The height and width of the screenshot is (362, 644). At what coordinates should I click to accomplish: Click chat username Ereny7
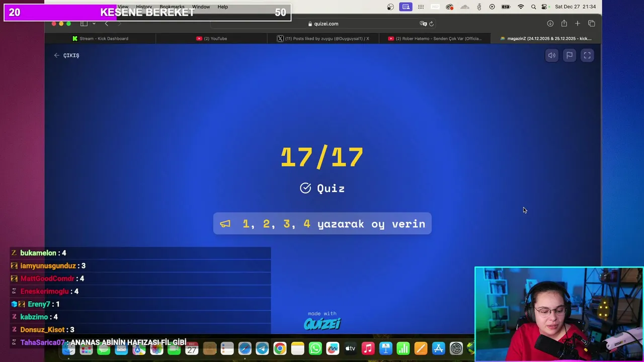click(39, 304)
